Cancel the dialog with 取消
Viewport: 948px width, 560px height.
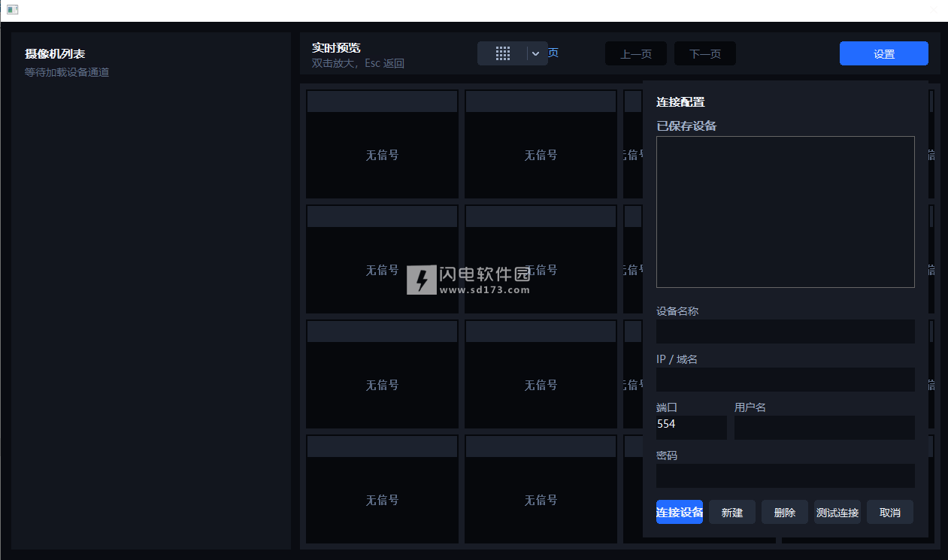pyautogui.click(x=889, y=512)
